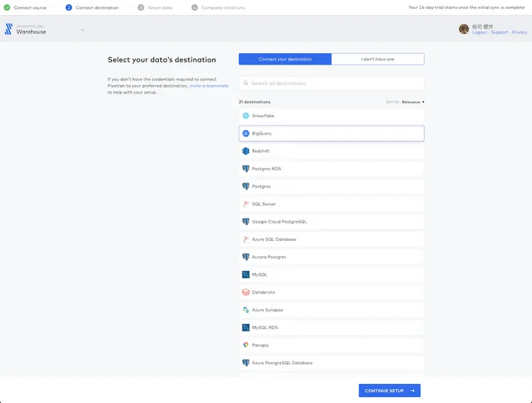
Task: Click the Fivetran logo
Action: click(x=9, y=29)
